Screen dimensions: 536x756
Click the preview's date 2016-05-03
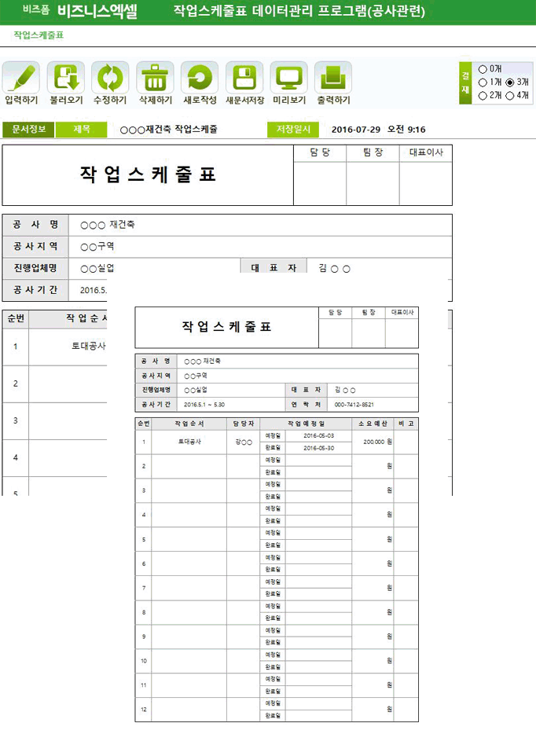(x=318, y=435)
